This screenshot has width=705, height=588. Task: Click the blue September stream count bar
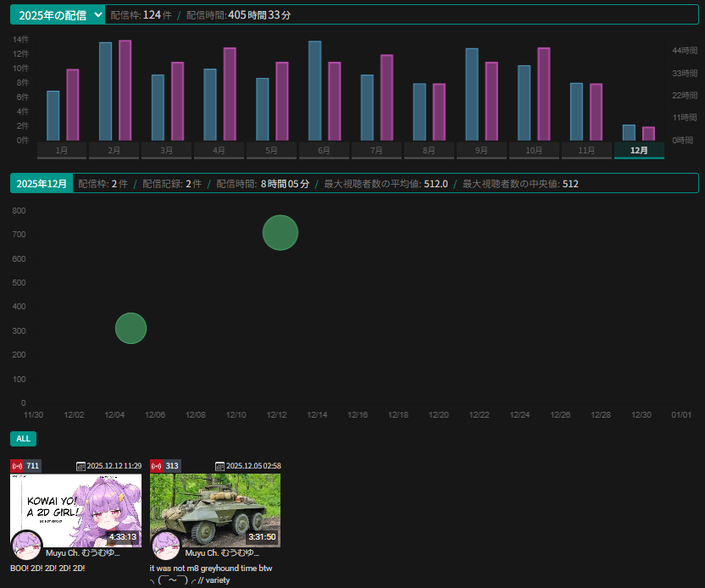[472, 94]
